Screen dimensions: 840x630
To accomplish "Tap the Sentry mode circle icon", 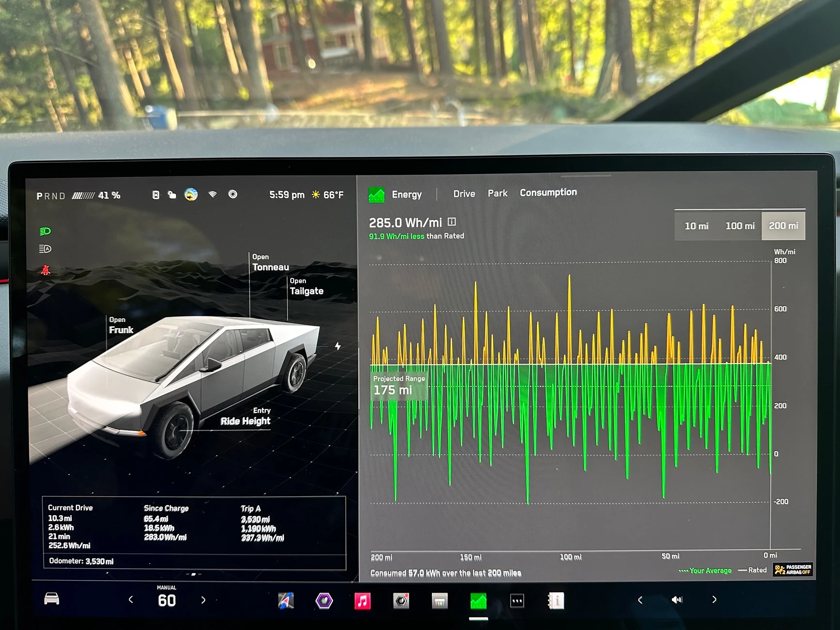I will click(x=233, y=194).
